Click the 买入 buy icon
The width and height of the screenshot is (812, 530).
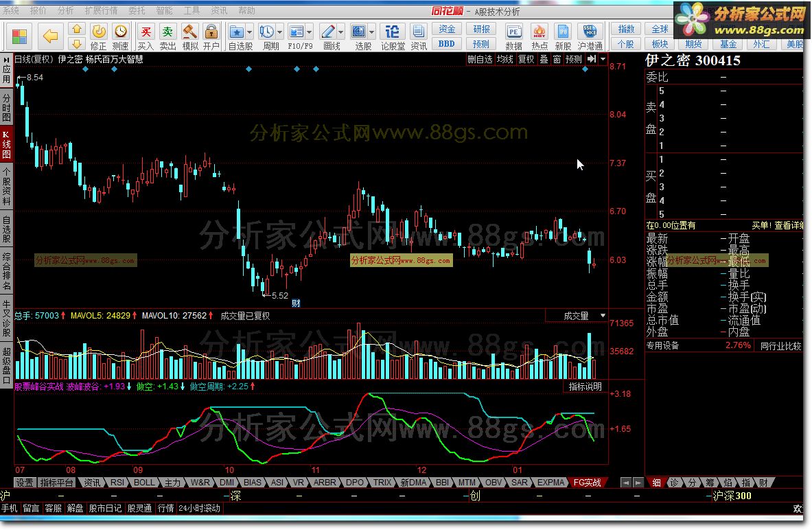(146, 37)
